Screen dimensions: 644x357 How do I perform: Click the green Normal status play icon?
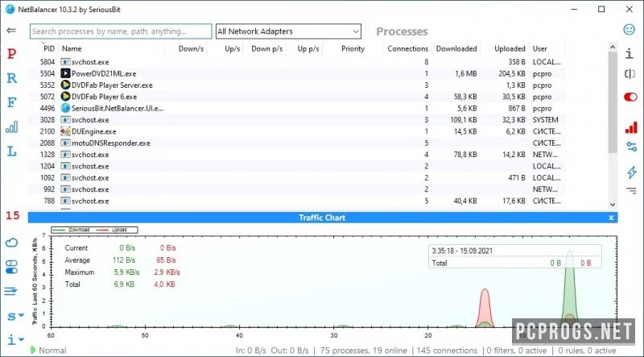[x=33, y=350]
